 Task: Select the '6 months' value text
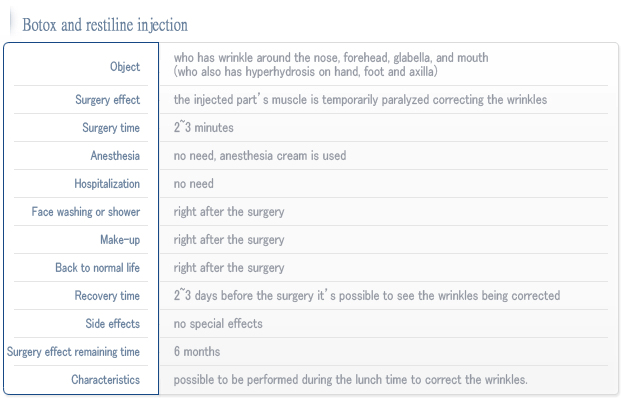coord(197,352)
